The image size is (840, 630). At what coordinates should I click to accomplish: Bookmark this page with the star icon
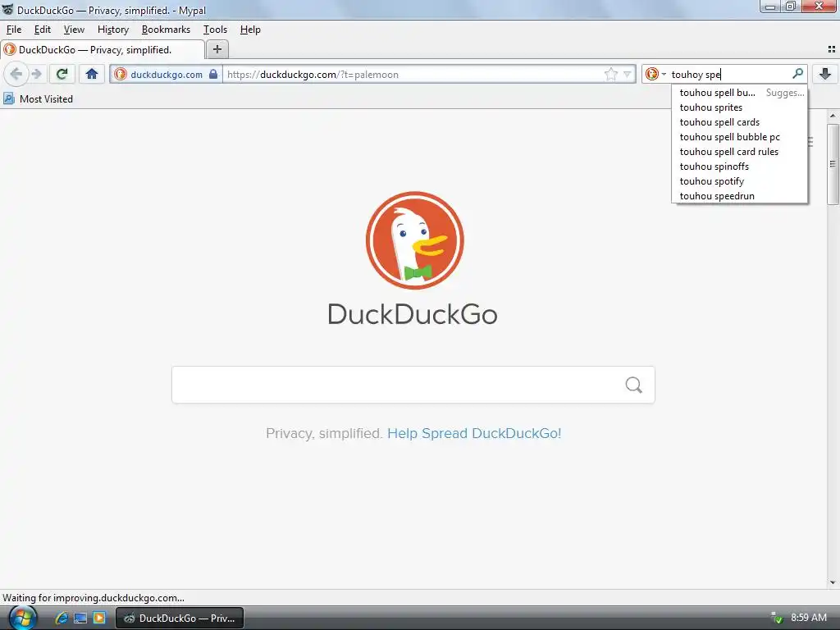(610, 75)
